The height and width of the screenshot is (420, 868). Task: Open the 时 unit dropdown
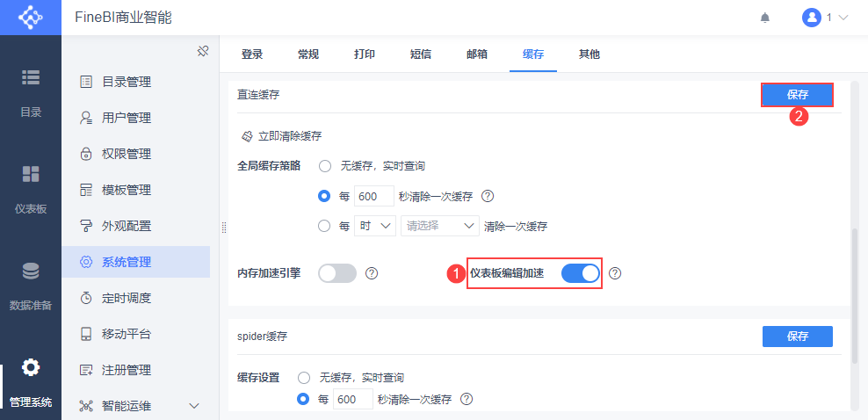click(374, 226)
